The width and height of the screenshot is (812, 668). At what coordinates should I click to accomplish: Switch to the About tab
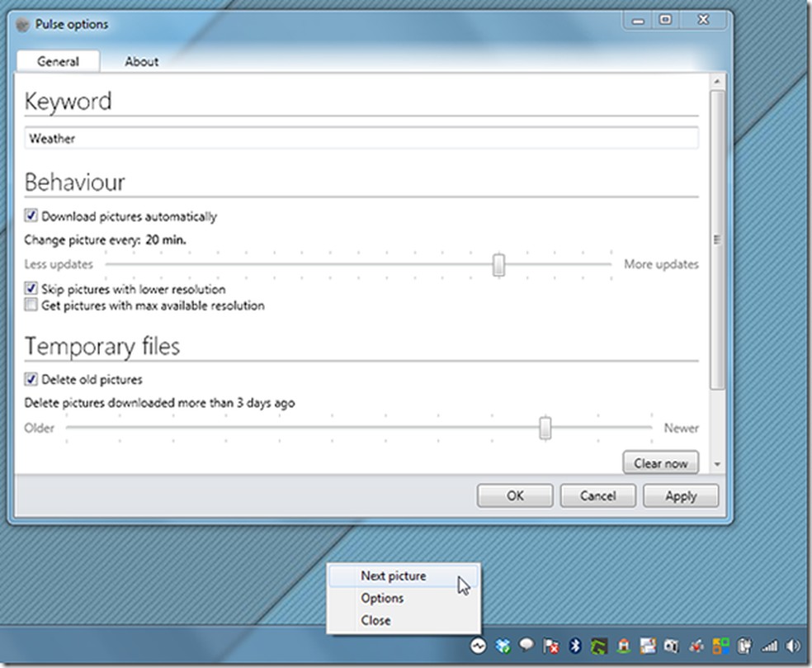point(141,62)
